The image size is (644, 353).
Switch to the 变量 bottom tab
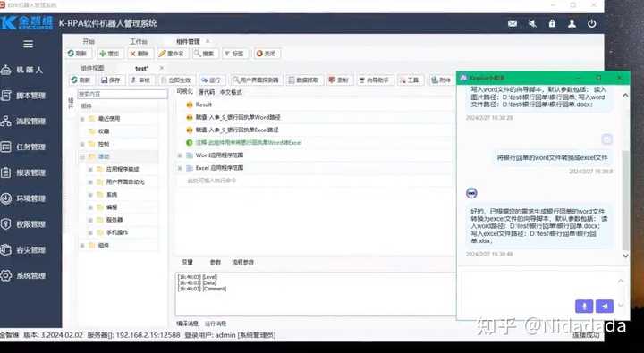187,262
